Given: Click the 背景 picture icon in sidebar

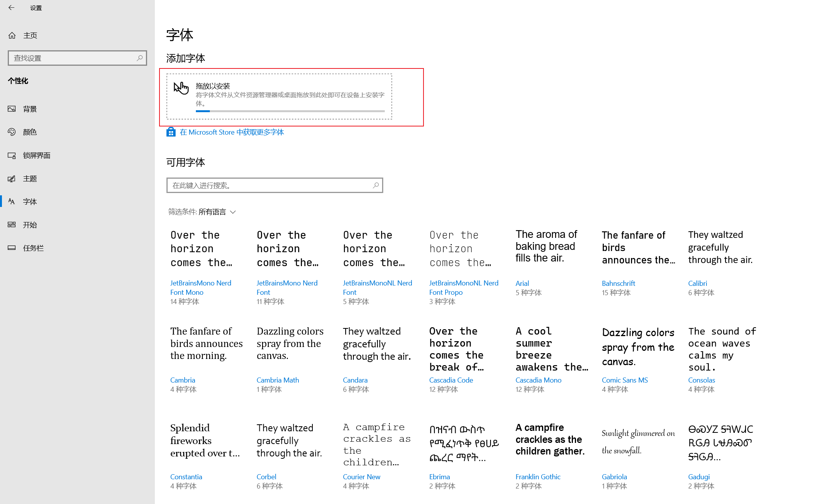Looking at the screenshot, I should (12, 109).
